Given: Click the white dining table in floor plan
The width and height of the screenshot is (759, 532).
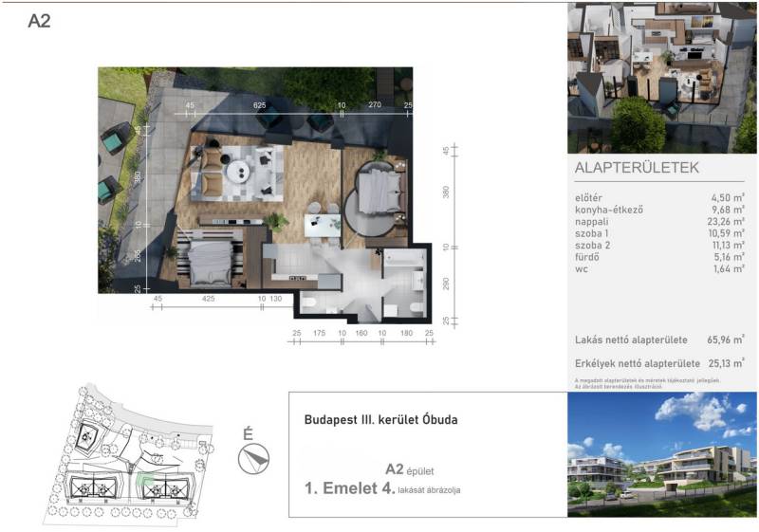Looking at the screenshot, I should (321, 226).
